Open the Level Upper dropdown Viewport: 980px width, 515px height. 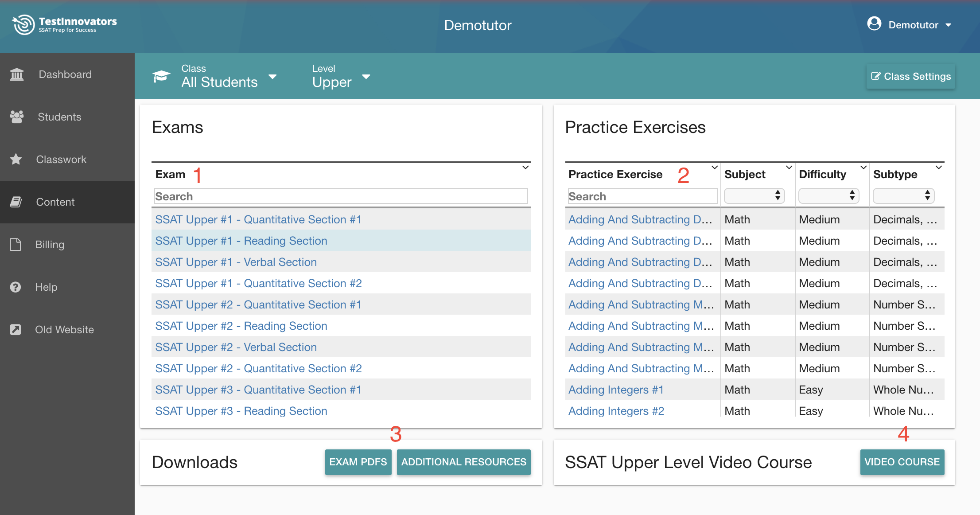click(341, 76)
